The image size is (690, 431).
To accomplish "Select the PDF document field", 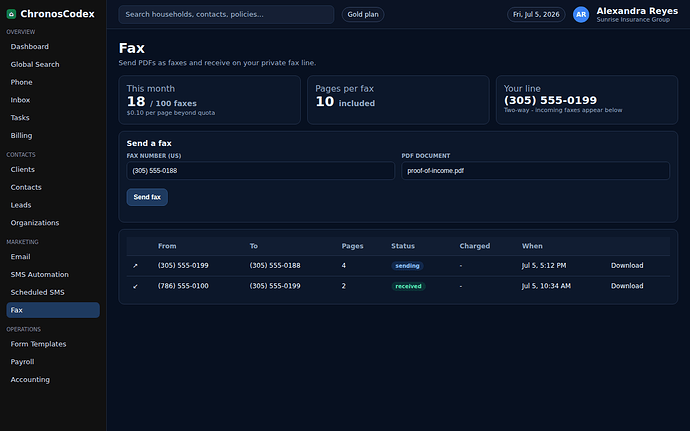I will (536, 171).
